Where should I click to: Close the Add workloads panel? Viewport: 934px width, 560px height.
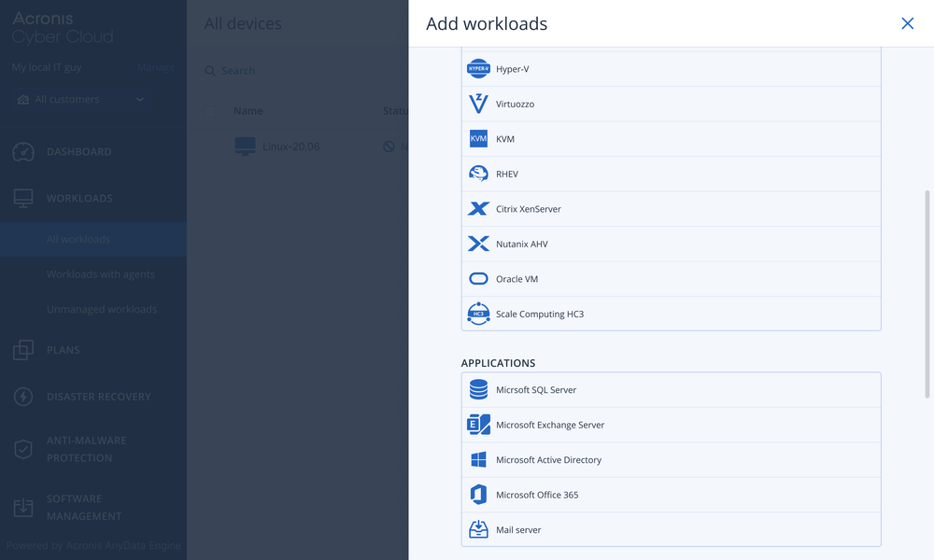[907, 23]
